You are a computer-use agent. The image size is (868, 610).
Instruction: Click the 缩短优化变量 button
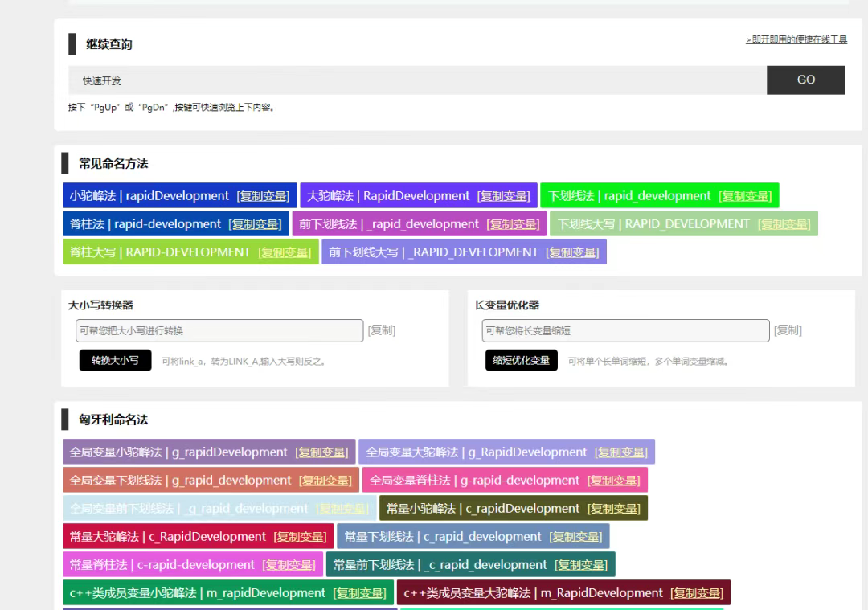(x=522, y=360)
